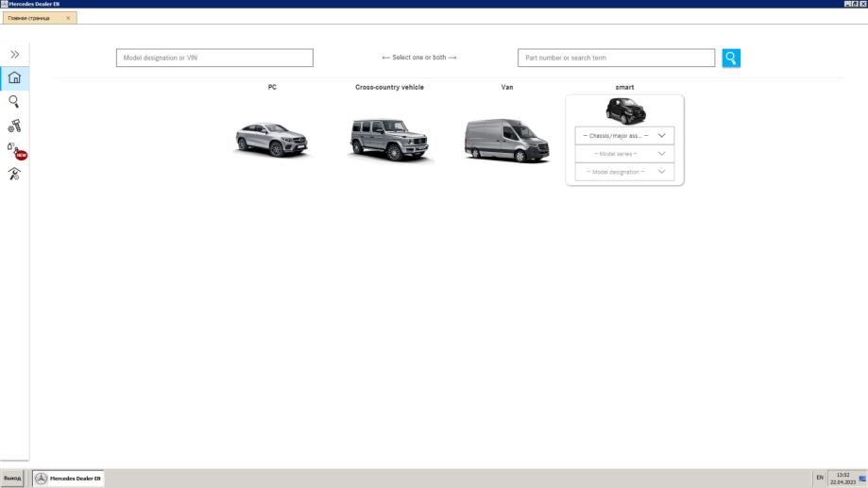Close the Главная страница tab
Viewport: 868px width, 488px height.
point(68,18)
